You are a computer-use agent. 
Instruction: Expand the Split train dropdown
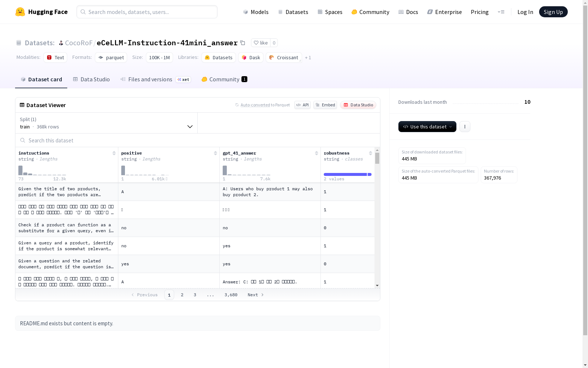click(x=107, y=123)
